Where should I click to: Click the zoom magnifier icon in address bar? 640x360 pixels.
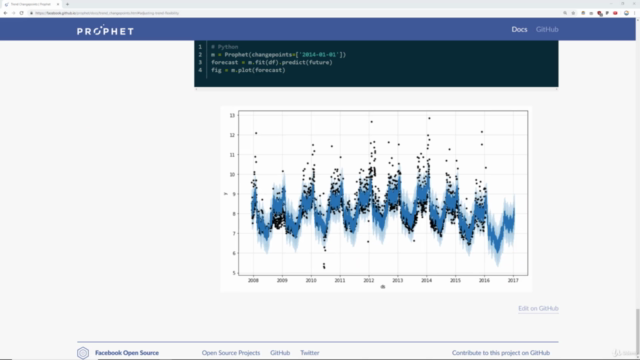565,13
